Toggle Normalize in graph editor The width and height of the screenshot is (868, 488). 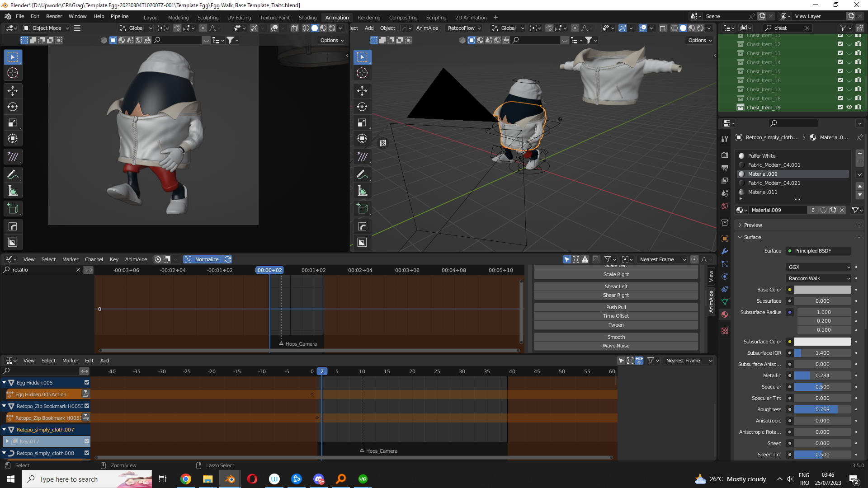pyautogui.click(x=203, y=259)
